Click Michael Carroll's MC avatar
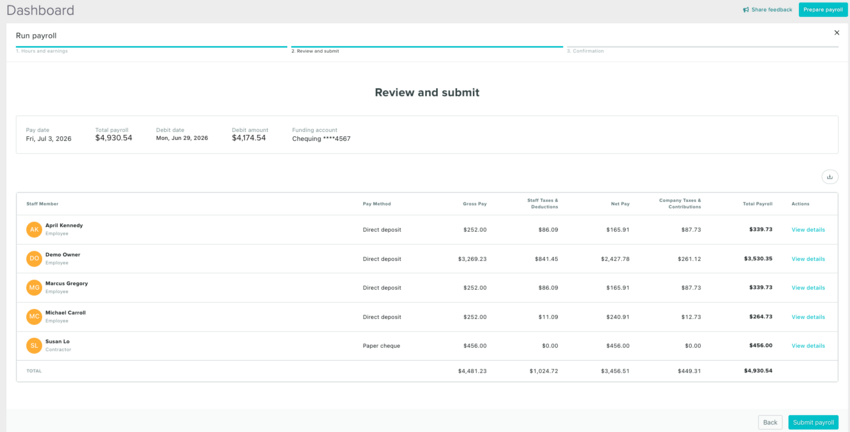This screenshot has height=432, width=850. [34, 317]
